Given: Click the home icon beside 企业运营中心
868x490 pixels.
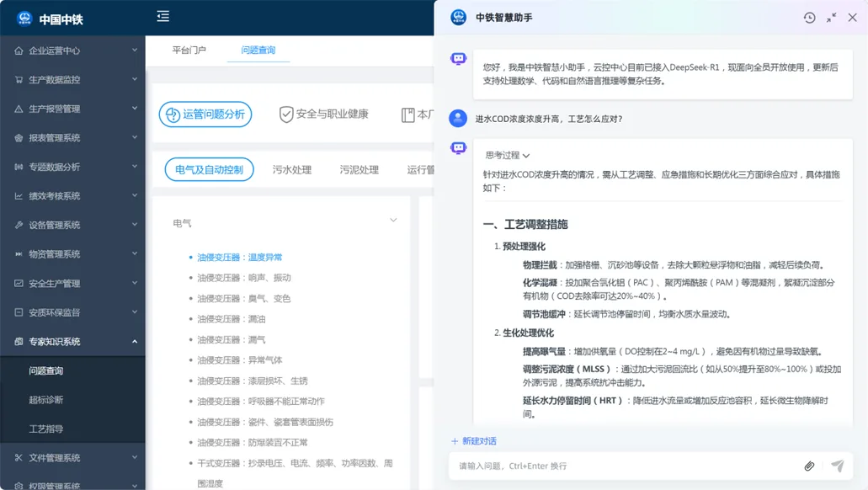Looking at the screenshot, I should 19,51.
